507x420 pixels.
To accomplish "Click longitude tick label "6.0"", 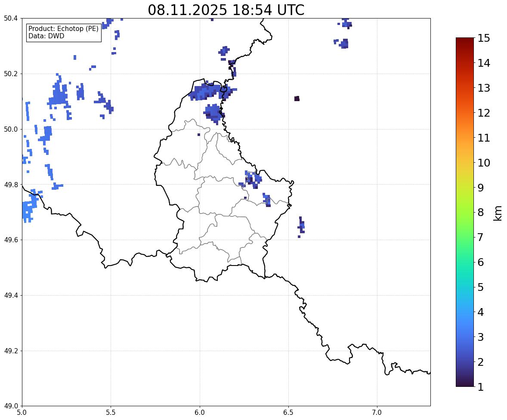I will tap(200, 413).
